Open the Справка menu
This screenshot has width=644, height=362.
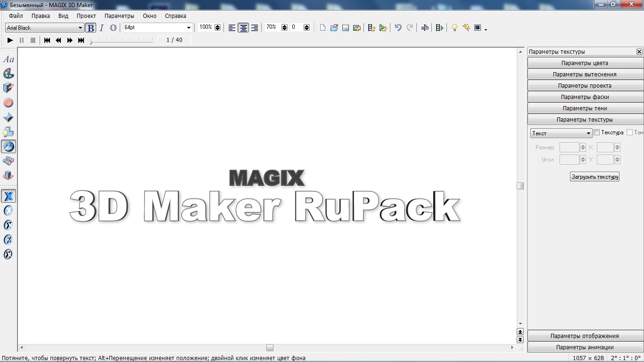click(x=175, y=16)
